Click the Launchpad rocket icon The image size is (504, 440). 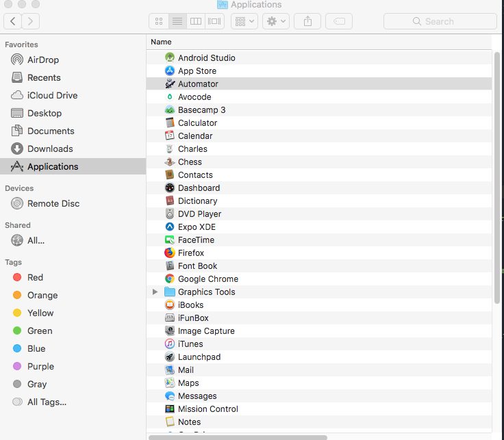click(169, 357)
